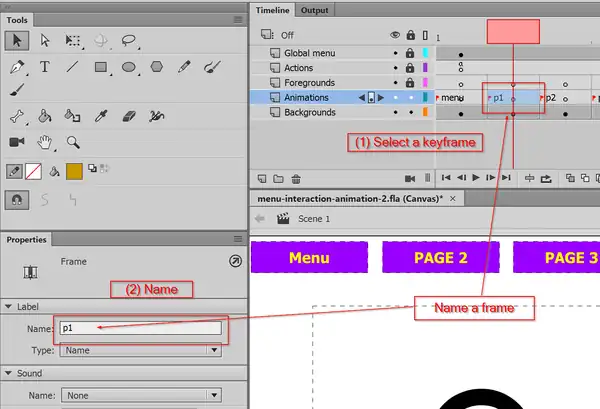Open the Sound Name dropdown
Image resolution: width=600 pixels, height=409 pixels.
pyautogui.click(x=140, y=396)
